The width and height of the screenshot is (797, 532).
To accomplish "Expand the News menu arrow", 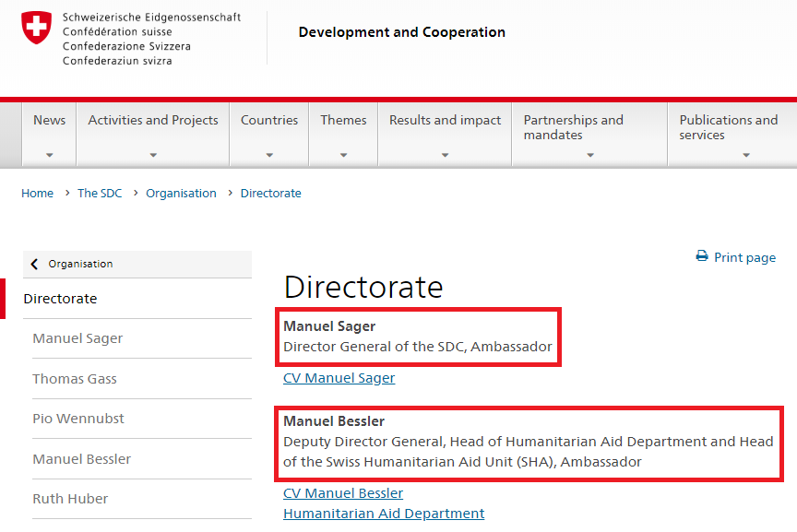I will coord(49,155).
